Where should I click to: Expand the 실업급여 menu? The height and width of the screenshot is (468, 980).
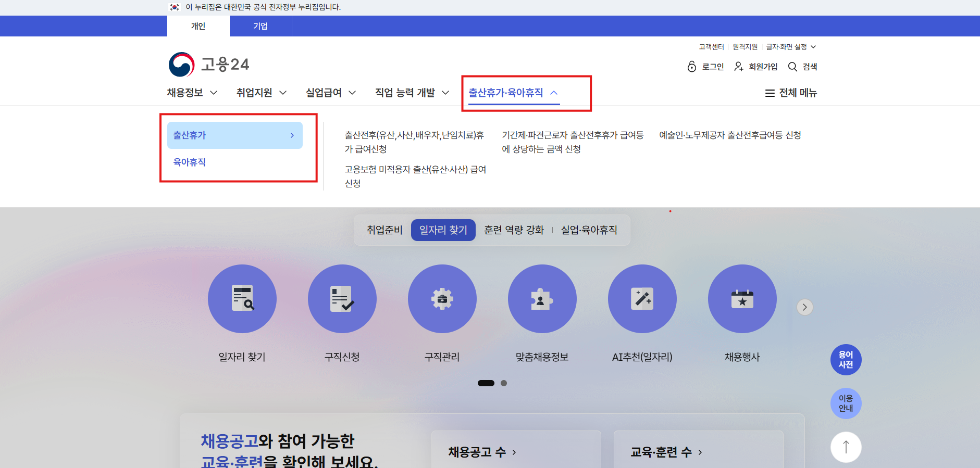pyautogui.click(x=331, y=93)
